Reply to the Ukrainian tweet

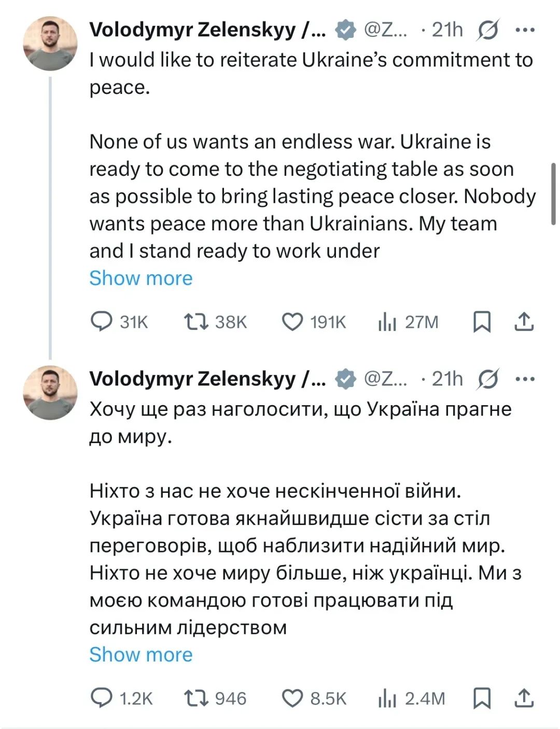pos(102,698)
